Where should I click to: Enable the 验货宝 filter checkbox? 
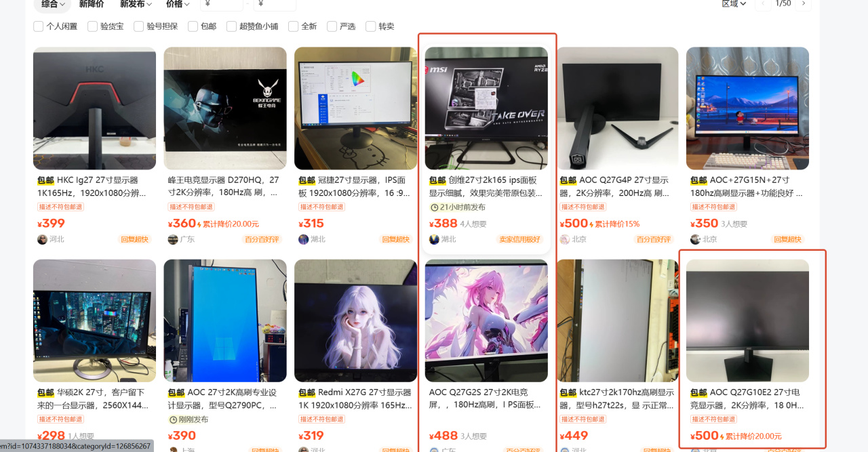[92, 26]
